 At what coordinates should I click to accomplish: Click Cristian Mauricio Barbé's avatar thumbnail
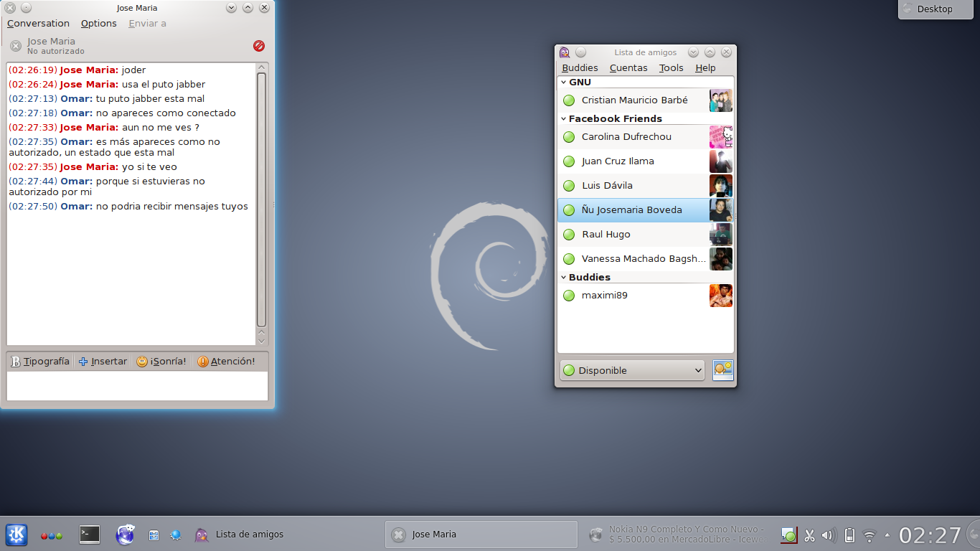tap(721, 100)
